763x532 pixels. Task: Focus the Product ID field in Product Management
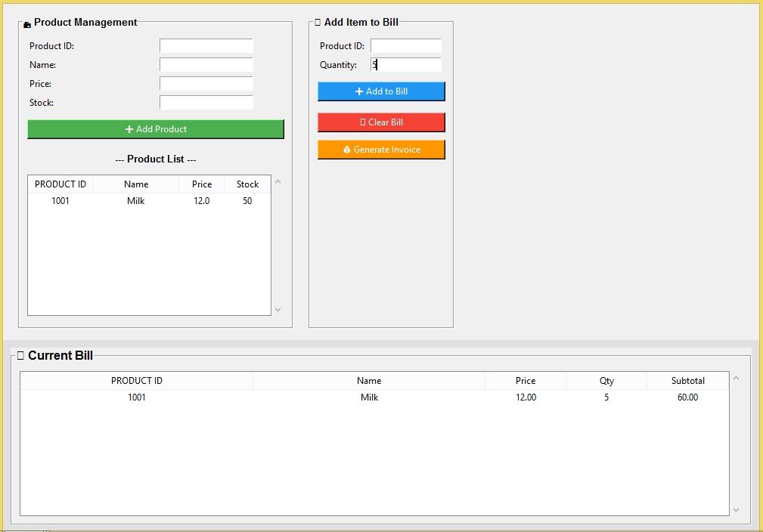point(206,46)
